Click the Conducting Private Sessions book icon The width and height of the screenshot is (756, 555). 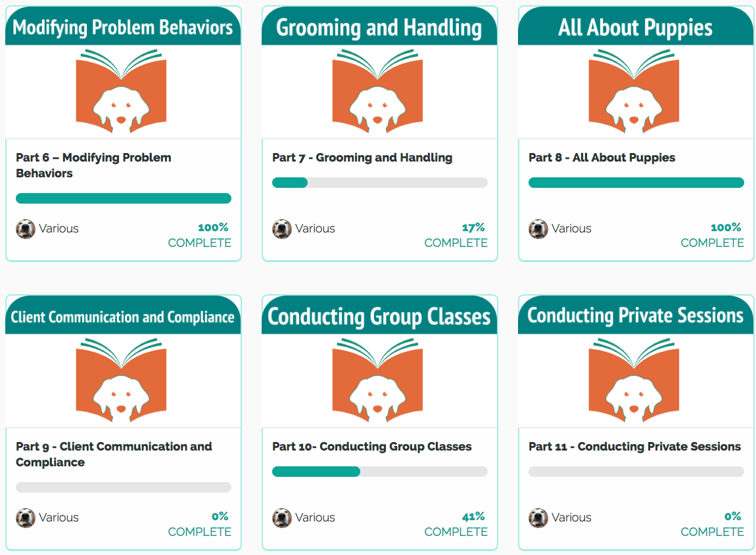click(634, 380)
